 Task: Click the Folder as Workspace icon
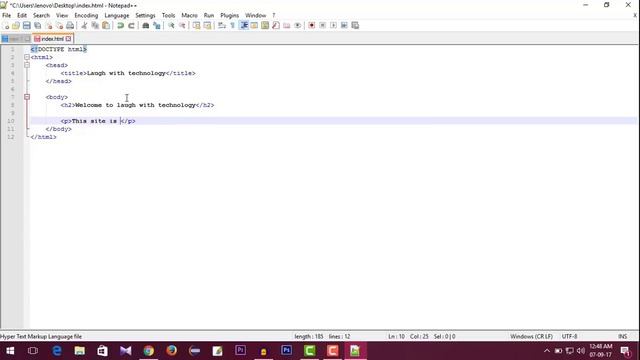coord(287,26)
